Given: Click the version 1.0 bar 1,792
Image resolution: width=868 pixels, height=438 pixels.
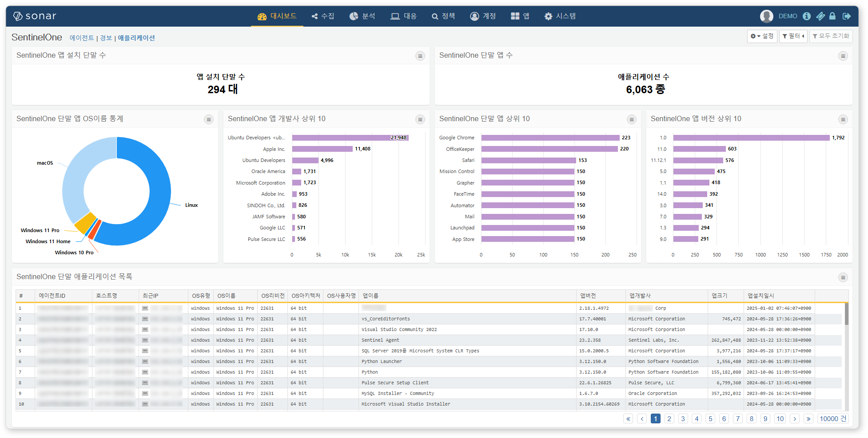Looking at the screenshot, I should point(751,138).
